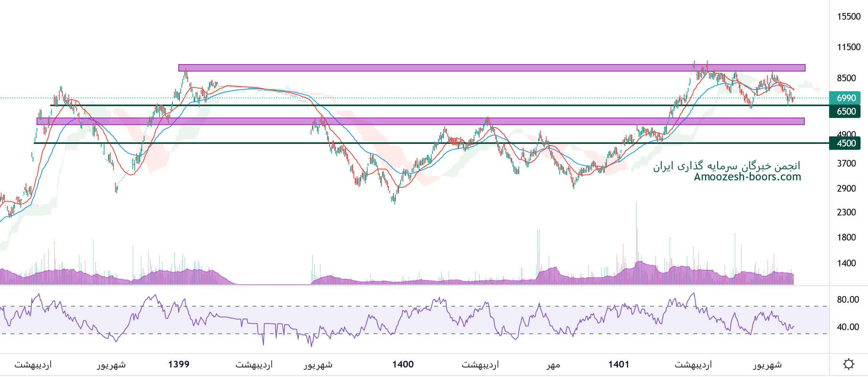The image size is (868, 377).
Task: Click the 1399 year label on time axis
Action: 179,364
